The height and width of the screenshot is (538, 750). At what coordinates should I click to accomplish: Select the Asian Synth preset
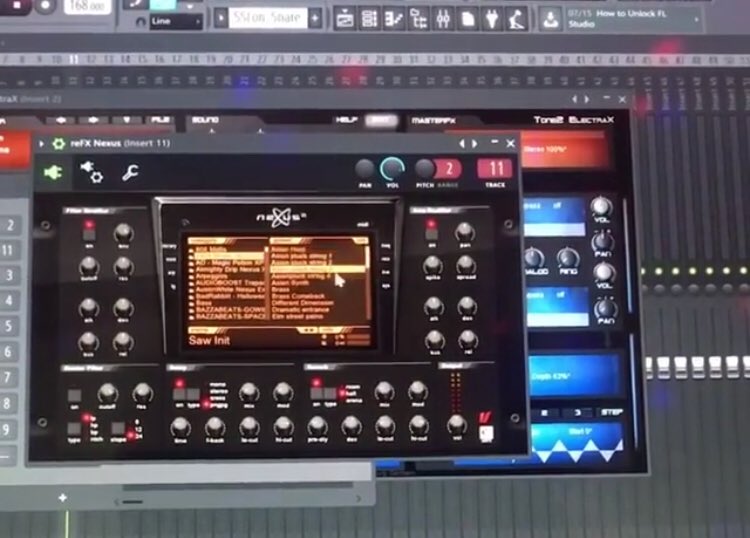click(290, 283)
